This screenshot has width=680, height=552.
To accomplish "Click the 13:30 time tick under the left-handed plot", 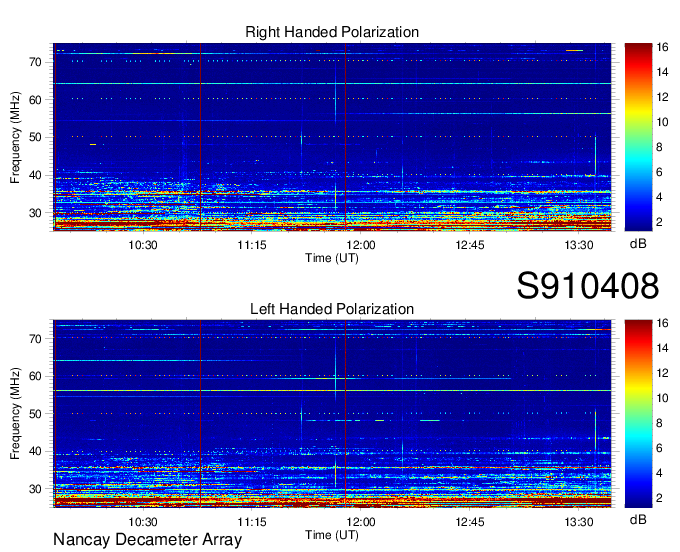I will [x=579, y=522].
